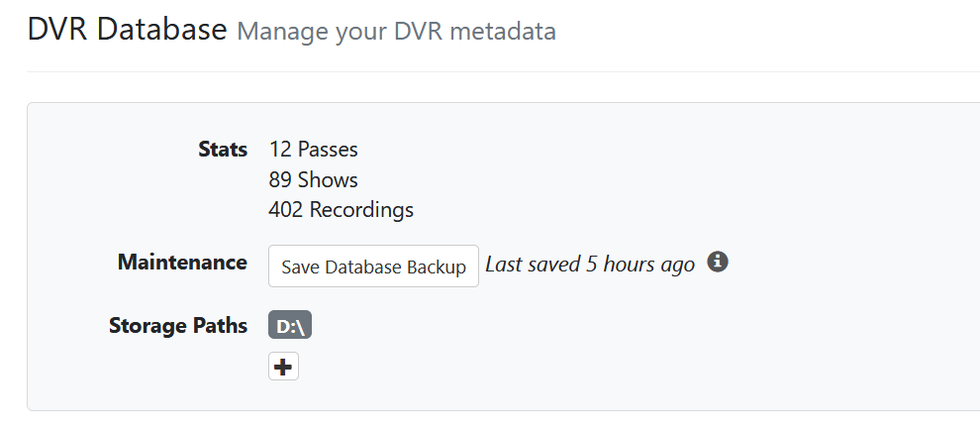Click the word Shows in Stats
This screenshot has width=980, height=428.
[328, 180]
